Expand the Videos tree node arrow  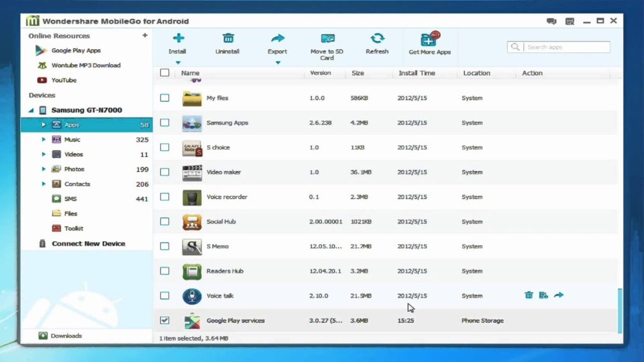(x=43, y=155)
